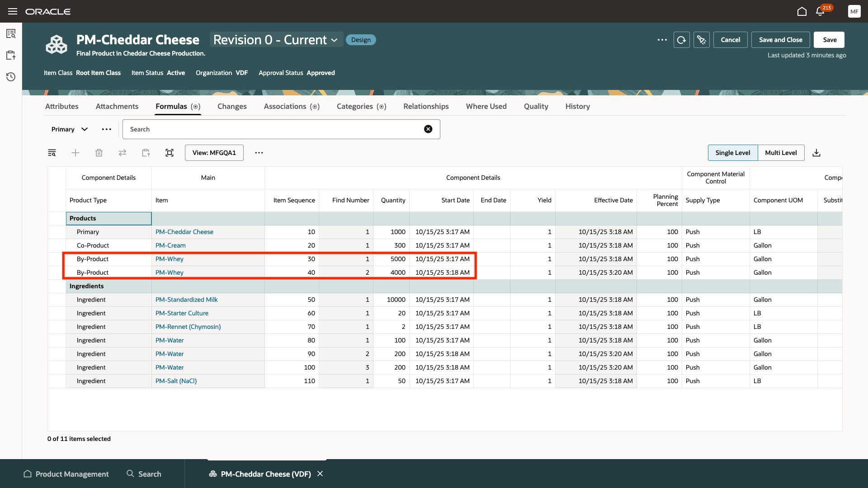Open the hamburger navigation menu
Viewport: 868px width, 488px height.
pos(13,12)
